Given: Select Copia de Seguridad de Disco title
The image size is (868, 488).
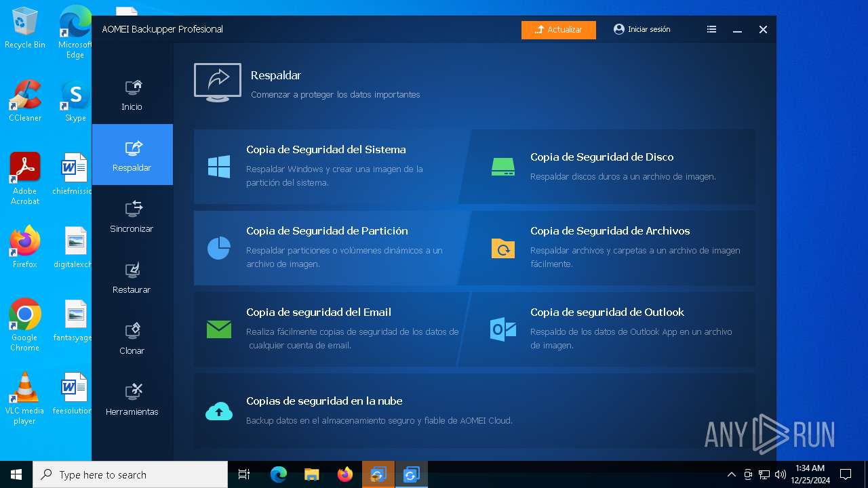Looking at the screenshot, I should click(602, 157).
